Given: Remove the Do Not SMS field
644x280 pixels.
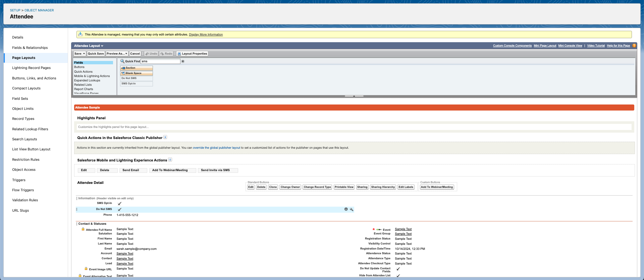Looking at the screenshot, I should pos(346,209).
